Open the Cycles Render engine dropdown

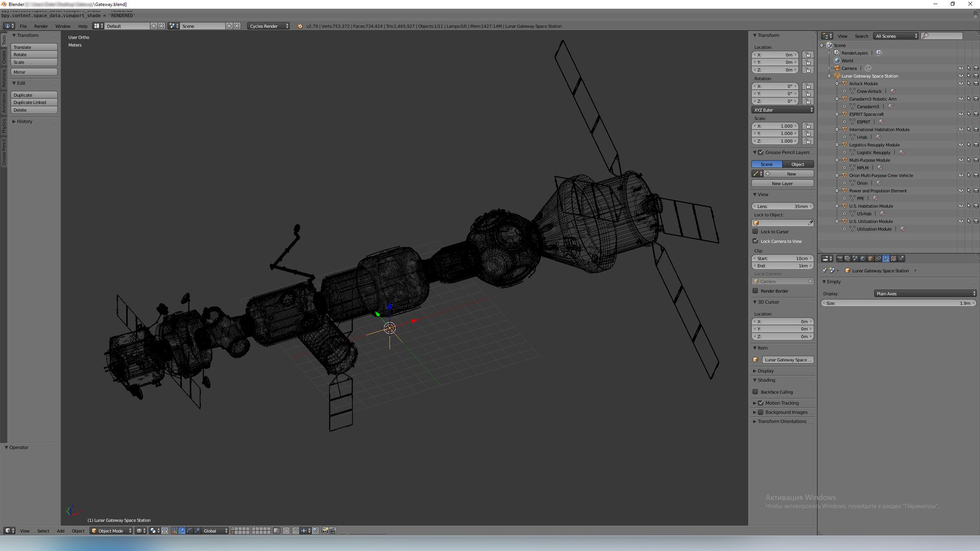pos(268,26)
